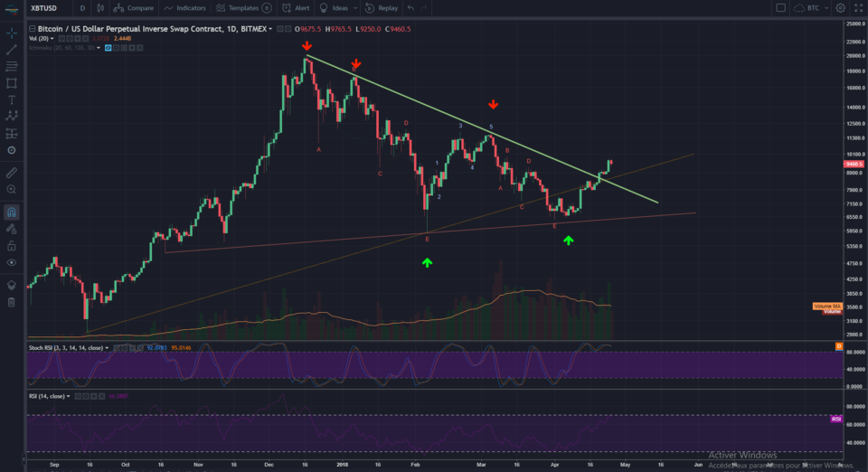Screen dimensions: 868x472
Task: Click the Stoch RSI value 95.0146
Action: 181,348
